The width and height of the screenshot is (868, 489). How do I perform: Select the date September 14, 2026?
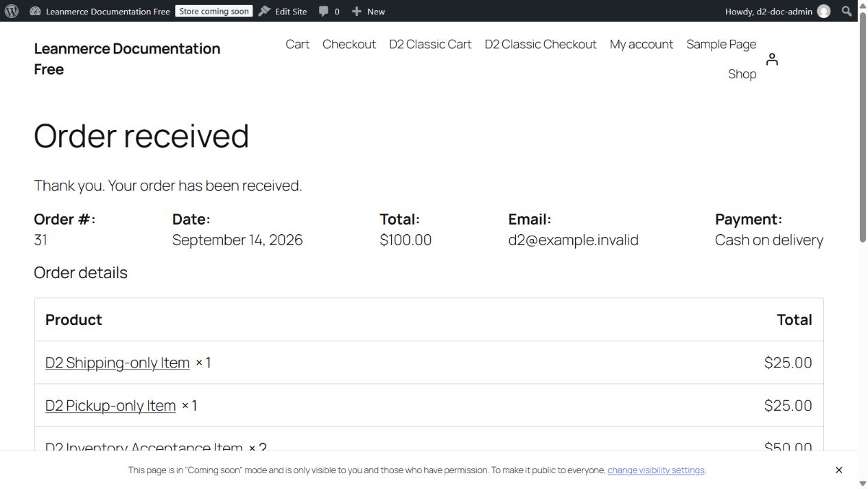(x=237, y=240)
